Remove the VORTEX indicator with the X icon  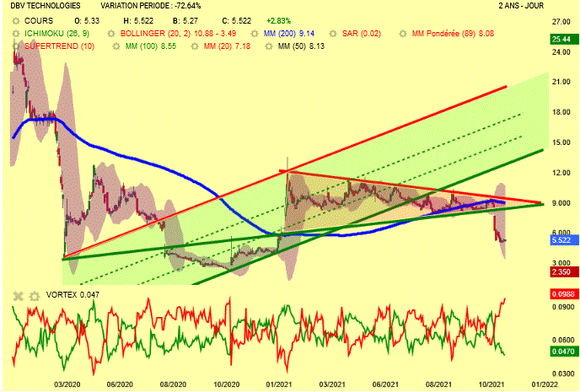tap(19, 296)
